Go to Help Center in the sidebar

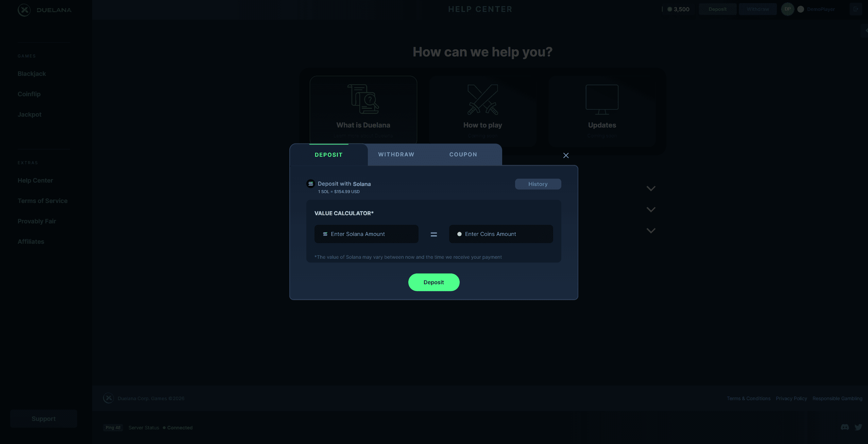(x=35, y=181)
